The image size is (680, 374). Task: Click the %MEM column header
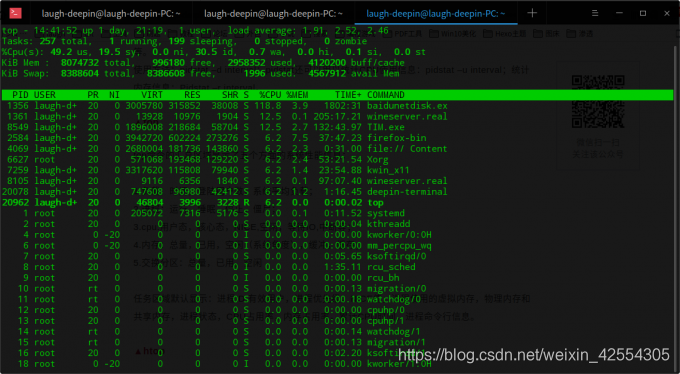pyautogui.click(x=297, y=95)
